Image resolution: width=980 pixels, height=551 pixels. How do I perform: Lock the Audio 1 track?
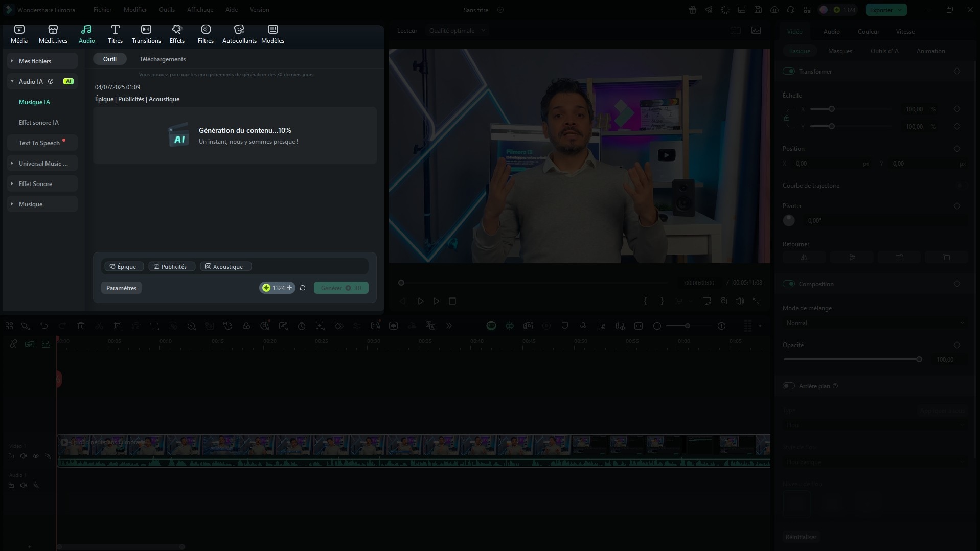(11, 485)
